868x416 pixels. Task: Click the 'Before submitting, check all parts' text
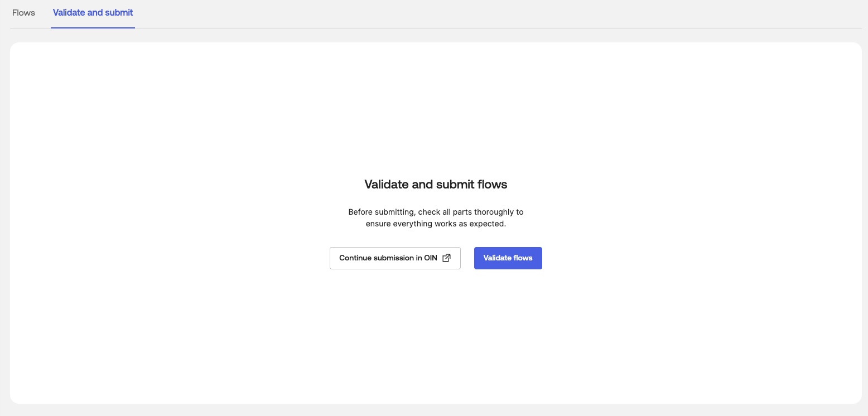[436, 218]
